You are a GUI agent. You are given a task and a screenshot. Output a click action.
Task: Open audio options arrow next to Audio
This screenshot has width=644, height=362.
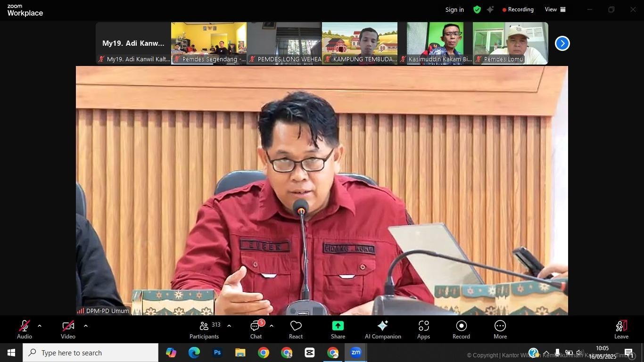coord(40,326)
